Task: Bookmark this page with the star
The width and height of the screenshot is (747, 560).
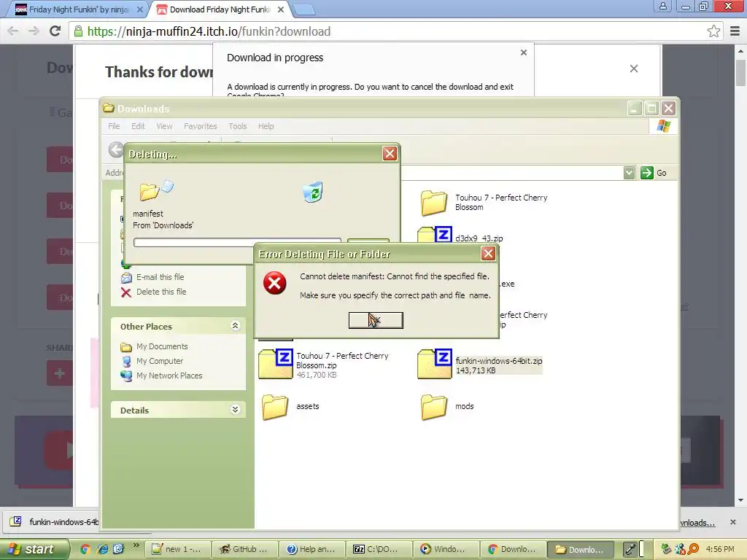Action: click(713, 31)
